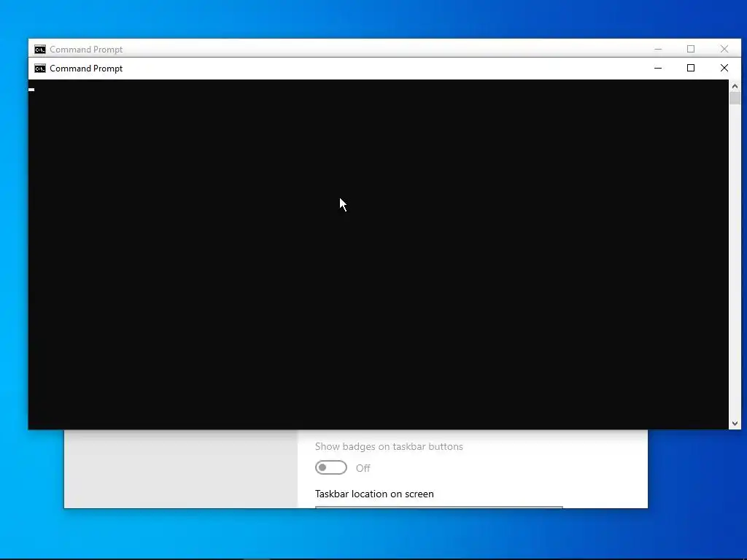Minimize the background Command Prompt window
The height and width of the screenshot is (560, 747).
(x=658, y=49)
